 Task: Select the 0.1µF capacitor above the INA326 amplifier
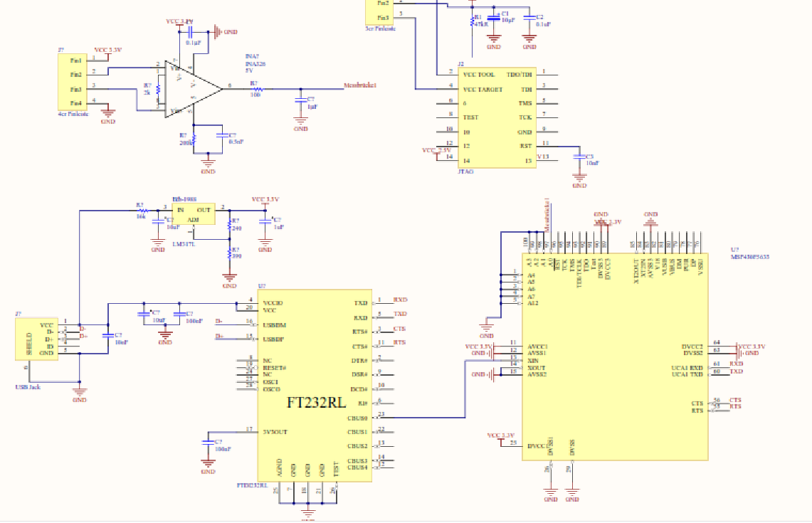[x=190, y=32]
